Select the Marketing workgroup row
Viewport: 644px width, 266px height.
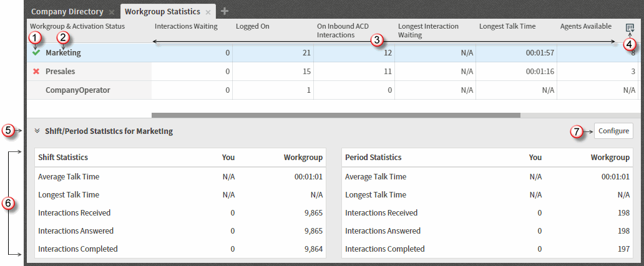pos(333,53)
